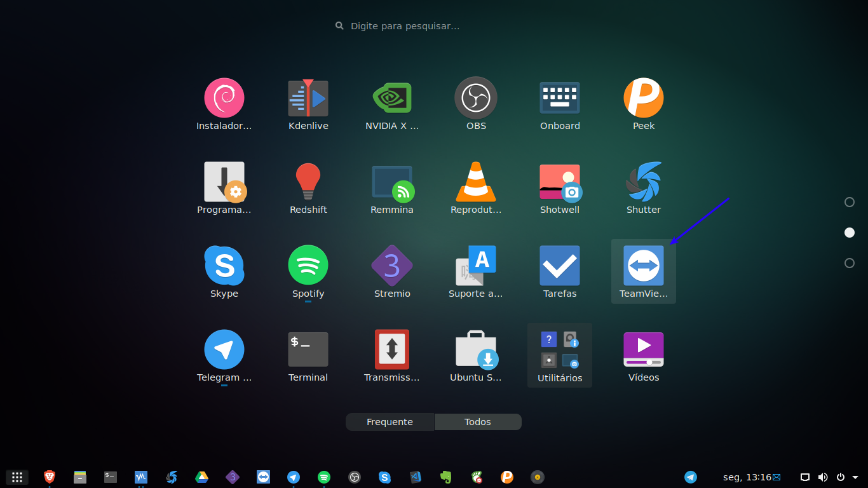Launch Redshift from the grid
This screenshot has height=488, width=868.
308,189
